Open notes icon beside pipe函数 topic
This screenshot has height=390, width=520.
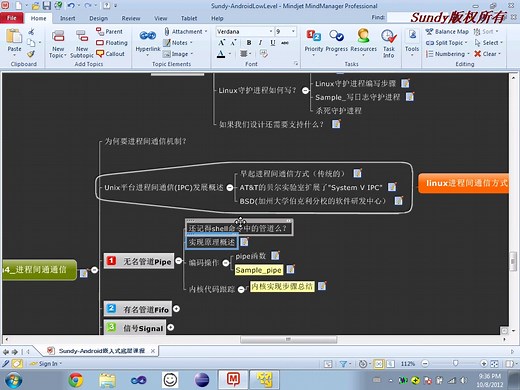pyautogui.click(x=275, y=256)
